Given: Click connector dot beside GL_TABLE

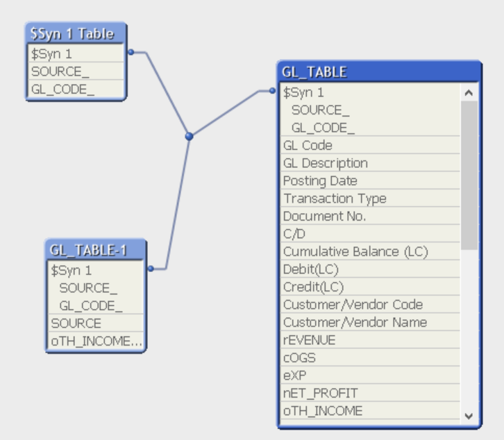Looking at the screenshot, I should (272, 91).
